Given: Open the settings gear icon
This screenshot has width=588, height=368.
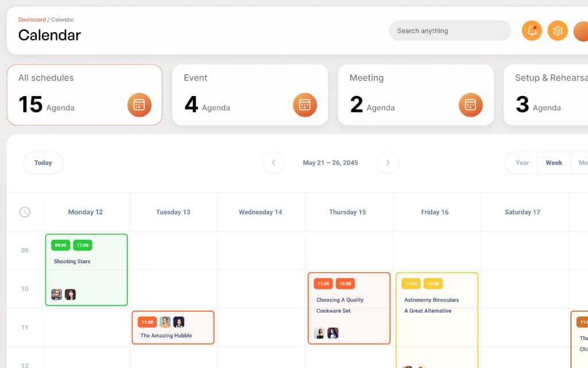Looking at the screenshot, I should point(558,31).
